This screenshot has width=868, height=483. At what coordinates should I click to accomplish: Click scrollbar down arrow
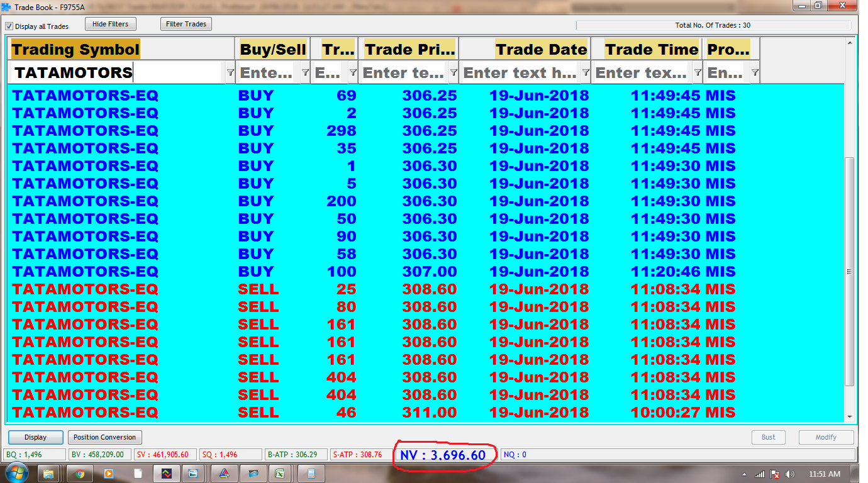pyautogui.click(x=850, y=416)
